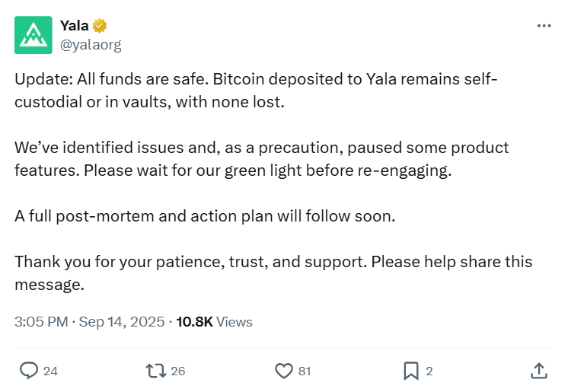Screen dimensions: 568x392
Task: Open the Yala display name profile
Action: coord(74,26)
